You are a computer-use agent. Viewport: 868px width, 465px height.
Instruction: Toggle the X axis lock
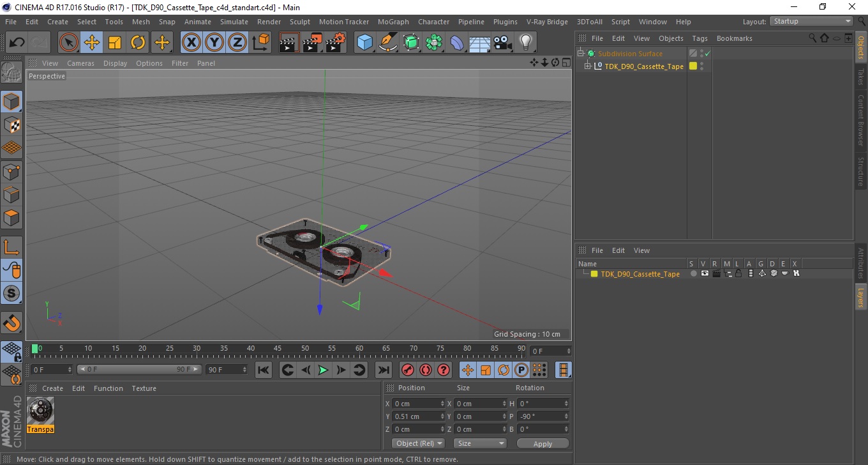tap(191, 43)
